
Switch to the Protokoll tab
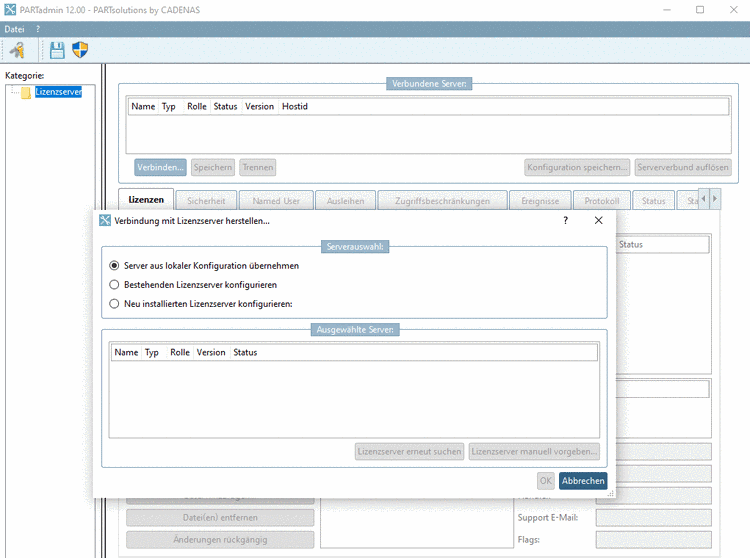(x=602, y=201)
